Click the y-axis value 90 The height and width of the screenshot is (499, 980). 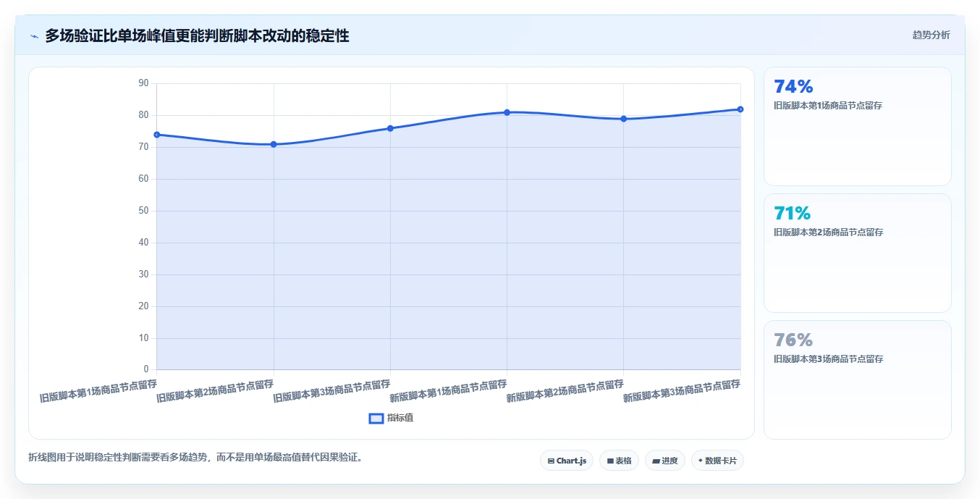143,83
